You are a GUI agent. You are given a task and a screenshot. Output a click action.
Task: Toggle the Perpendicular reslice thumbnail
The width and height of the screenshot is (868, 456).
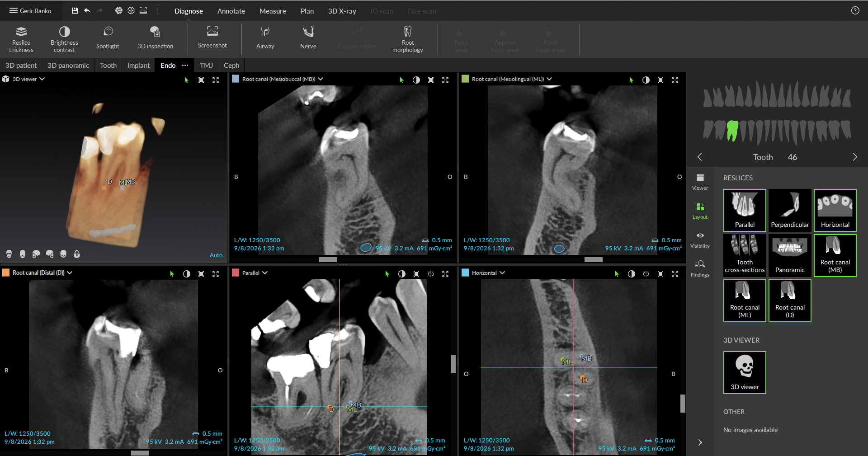[x=790, y=210]
